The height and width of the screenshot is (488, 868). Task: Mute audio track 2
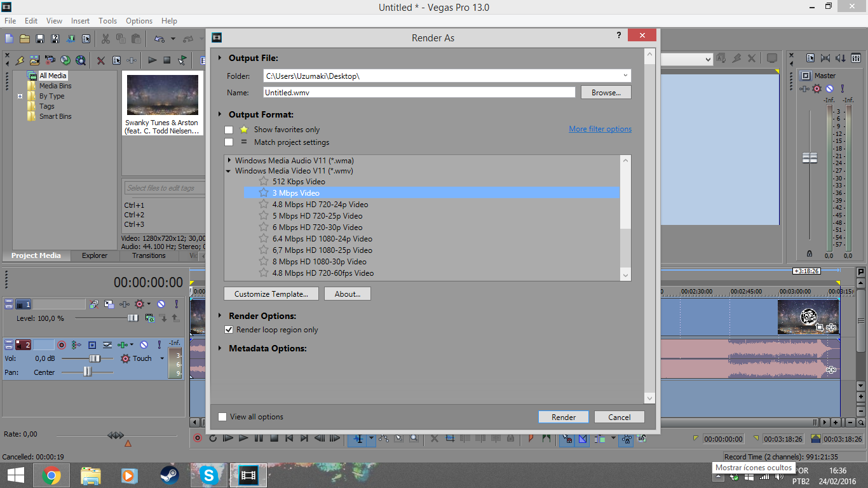coord(144,345)
